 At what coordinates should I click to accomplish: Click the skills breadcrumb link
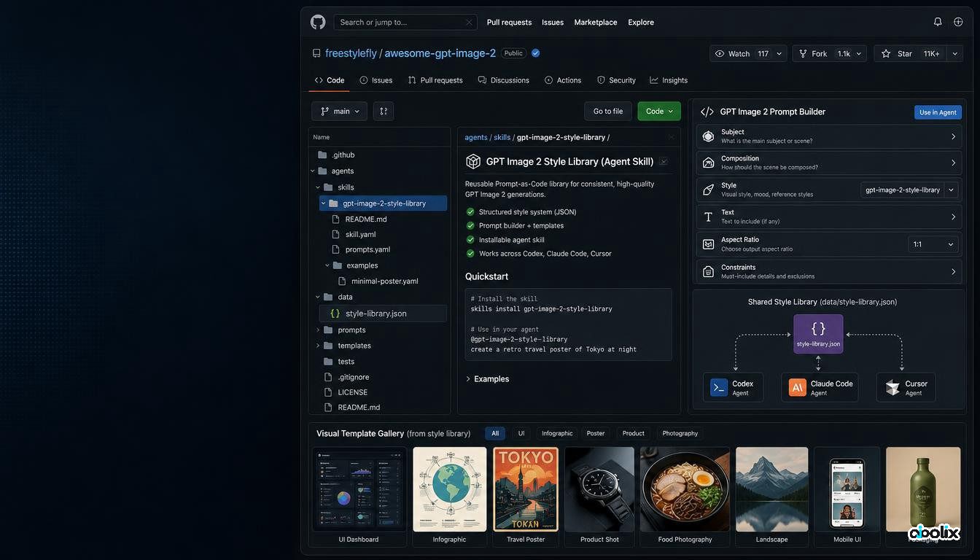502,137
